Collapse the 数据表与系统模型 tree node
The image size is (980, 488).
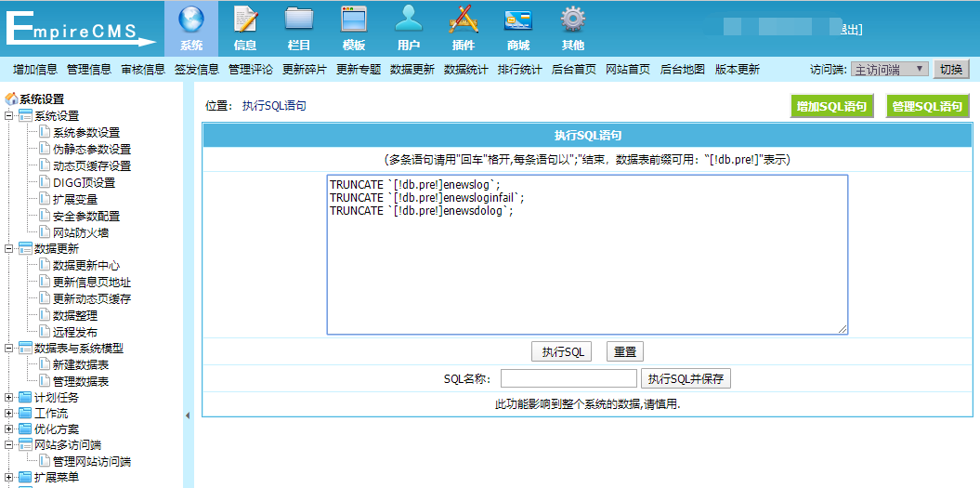pyautogui.click(x=8, y=348)
